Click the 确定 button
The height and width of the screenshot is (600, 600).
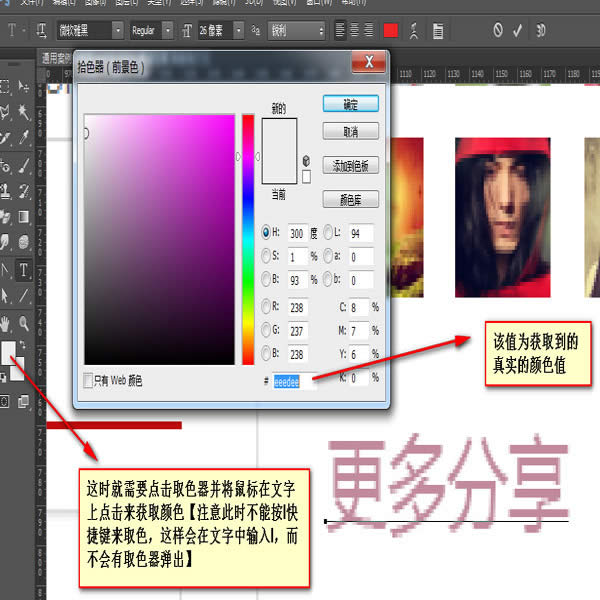[x=351, y=104]
